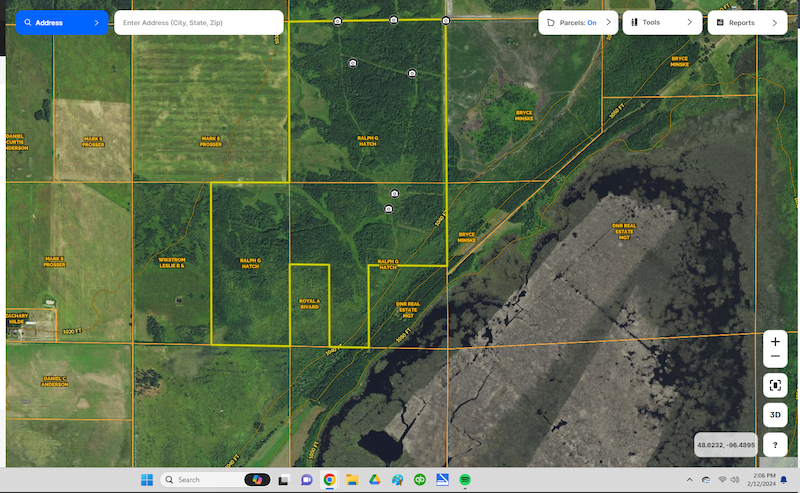Image resolution: width=800 pixels, height=493 pixels.
Task: Zoom in on the map
Action: pyautogui.click(x=775, y=341)
